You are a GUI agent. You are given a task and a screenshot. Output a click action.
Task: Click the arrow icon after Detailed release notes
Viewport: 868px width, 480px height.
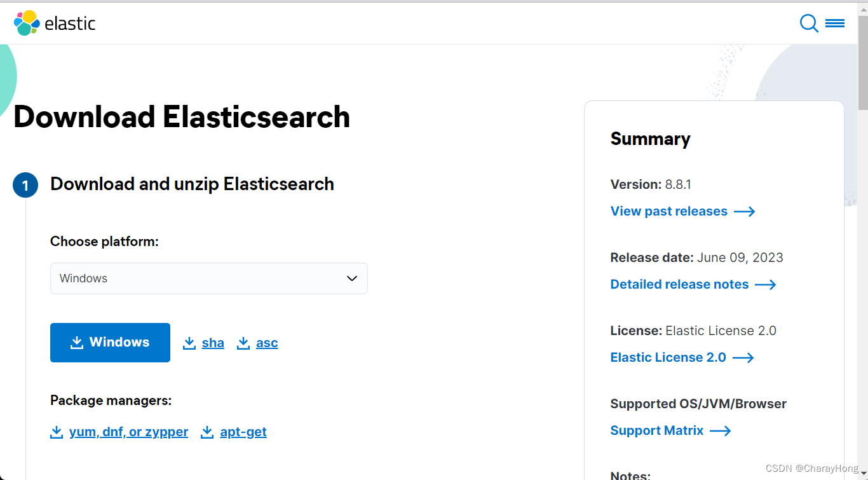pos(766,284)
